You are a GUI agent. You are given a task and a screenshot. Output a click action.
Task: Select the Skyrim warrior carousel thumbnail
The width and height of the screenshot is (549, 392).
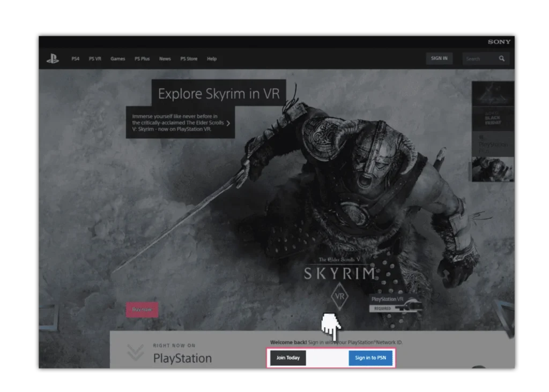[493, 169]
